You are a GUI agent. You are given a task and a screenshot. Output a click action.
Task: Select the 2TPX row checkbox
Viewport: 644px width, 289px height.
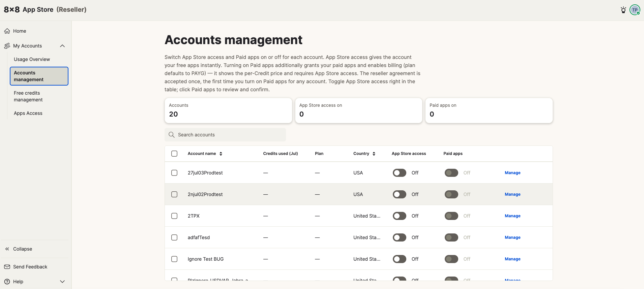click(x=174, y=216)
